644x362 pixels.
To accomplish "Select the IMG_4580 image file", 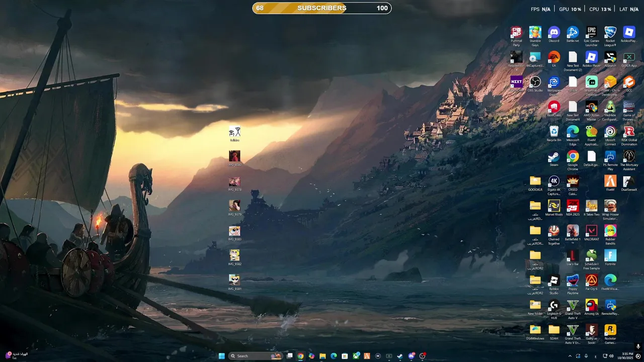I will click(x=234, y=157).
